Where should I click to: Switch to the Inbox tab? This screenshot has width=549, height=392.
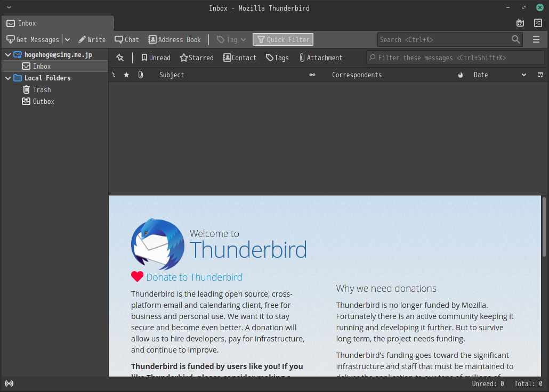(58, 23)
